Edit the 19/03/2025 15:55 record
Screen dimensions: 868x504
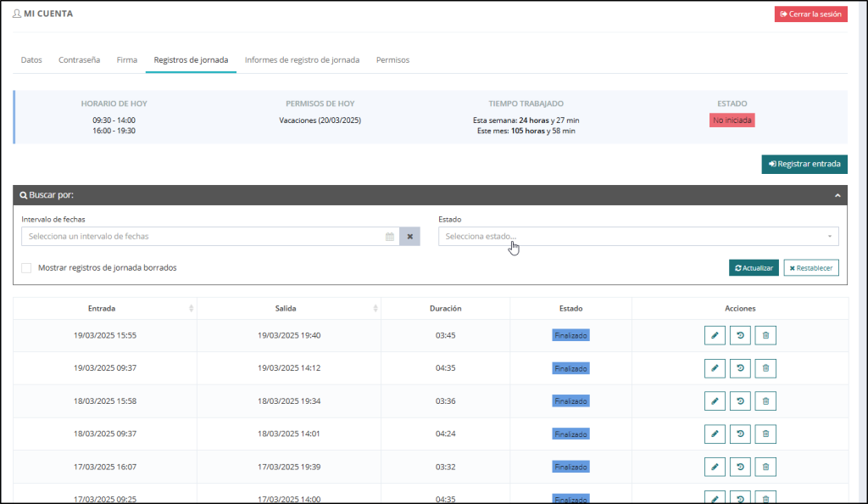pos(715,335)
